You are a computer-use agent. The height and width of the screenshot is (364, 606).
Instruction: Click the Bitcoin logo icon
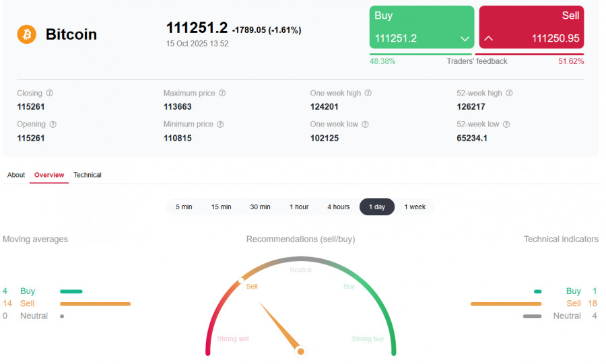[x=27, y=34]
